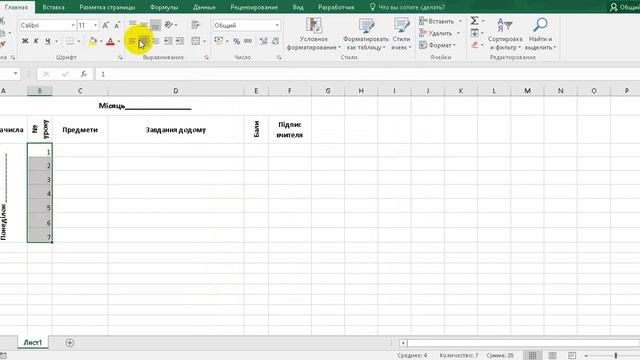Open the Формулы ribbon tab
Screen dimensions: 640x360
point(164,7)
